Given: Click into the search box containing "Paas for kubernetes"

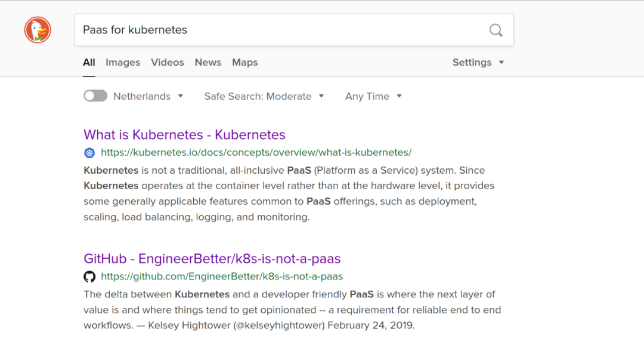Looking at the screenshot, I should (280, 30).
